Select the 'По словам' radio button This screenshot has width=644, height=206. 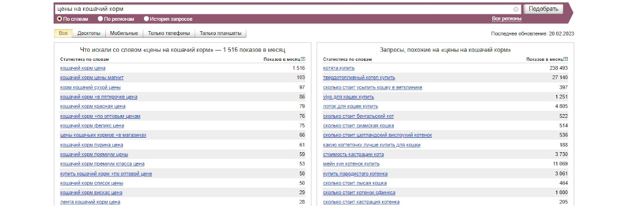[60, 19]
